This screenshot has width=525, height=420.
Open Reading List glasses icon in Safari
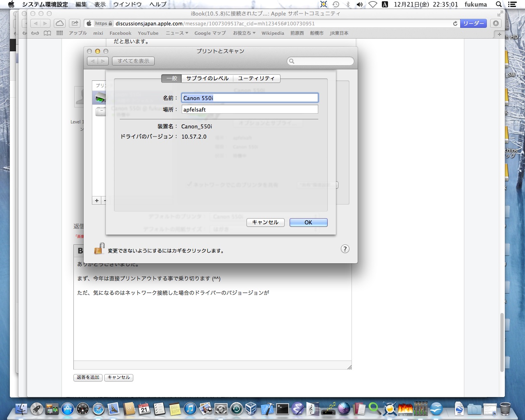pos(35,33)
